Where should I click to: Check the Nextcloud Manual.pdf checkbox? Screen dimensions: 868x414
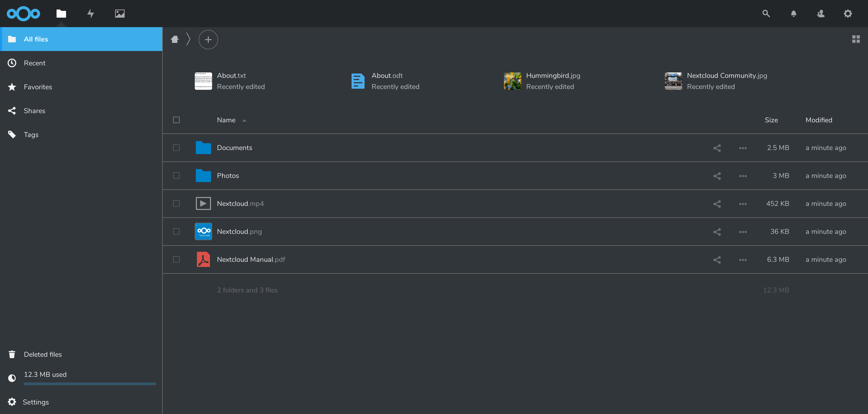[176, 259]
